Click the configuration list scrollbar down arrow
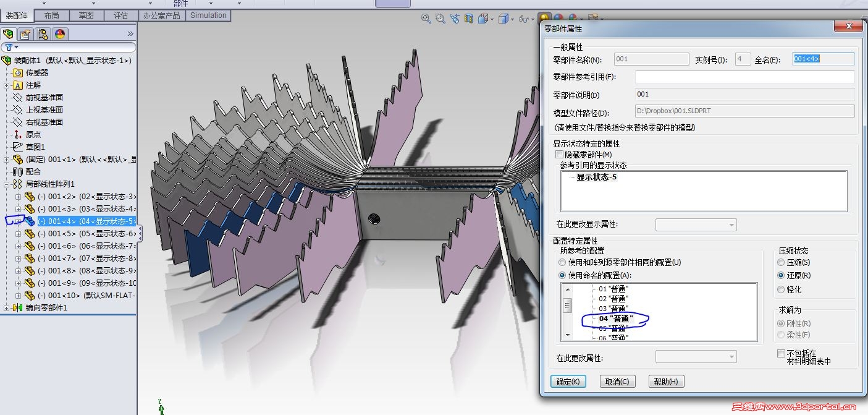This screenshot has height=415, width=868. tap(567, 335)
